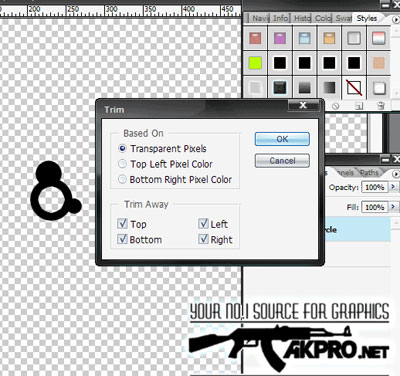Select Transparent Pixels radio option

[122, 148]
